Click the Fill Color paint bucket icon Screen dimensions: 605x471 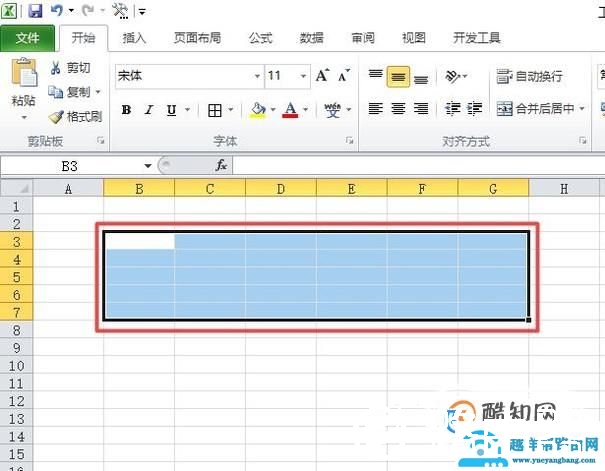pyautogui.click(x=258, y=110)
